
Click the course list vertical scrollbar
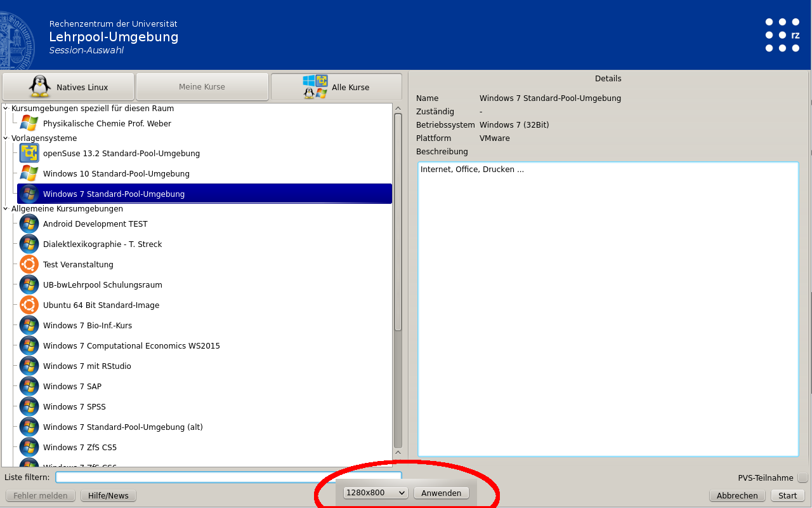pos(398,222)
